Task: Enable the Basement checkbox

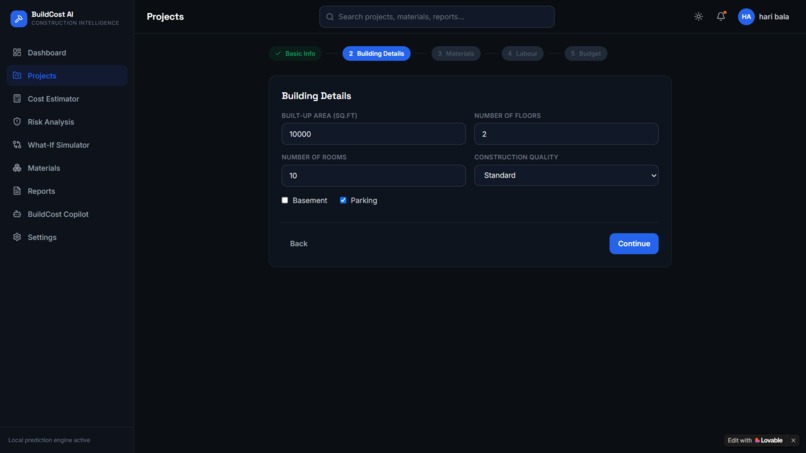Action: click(285, 200)
